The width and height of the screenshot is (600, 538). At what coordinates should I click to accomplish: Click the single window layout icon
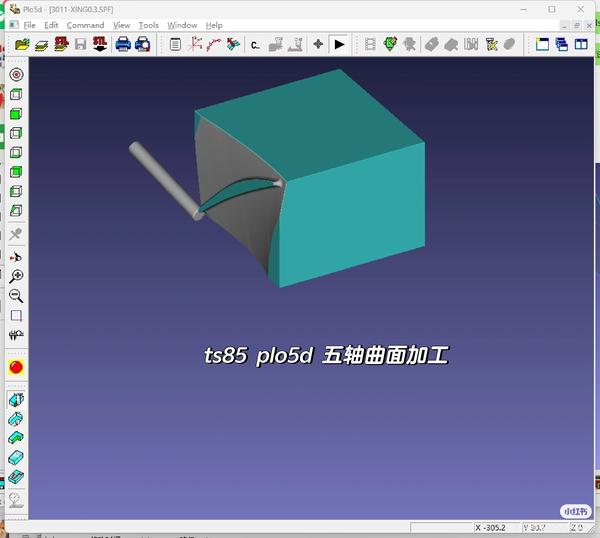(542, 44)
